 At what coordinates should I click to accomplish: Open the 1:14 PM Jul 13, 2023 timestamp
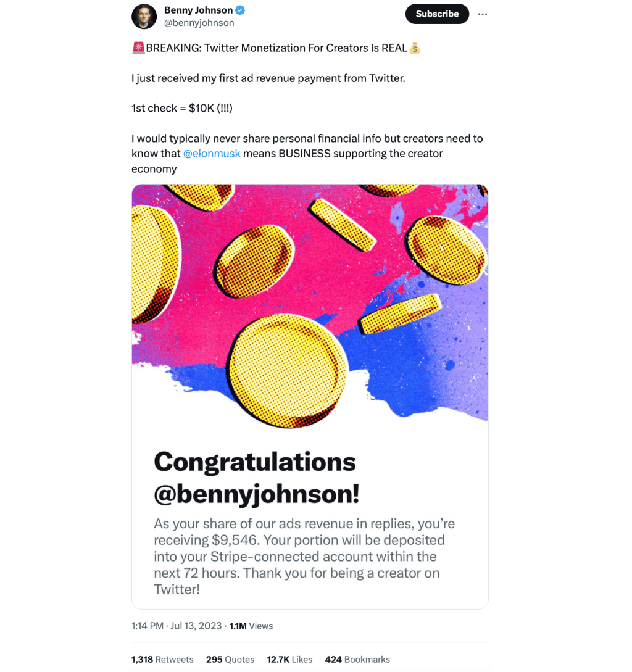pos(177,626)
